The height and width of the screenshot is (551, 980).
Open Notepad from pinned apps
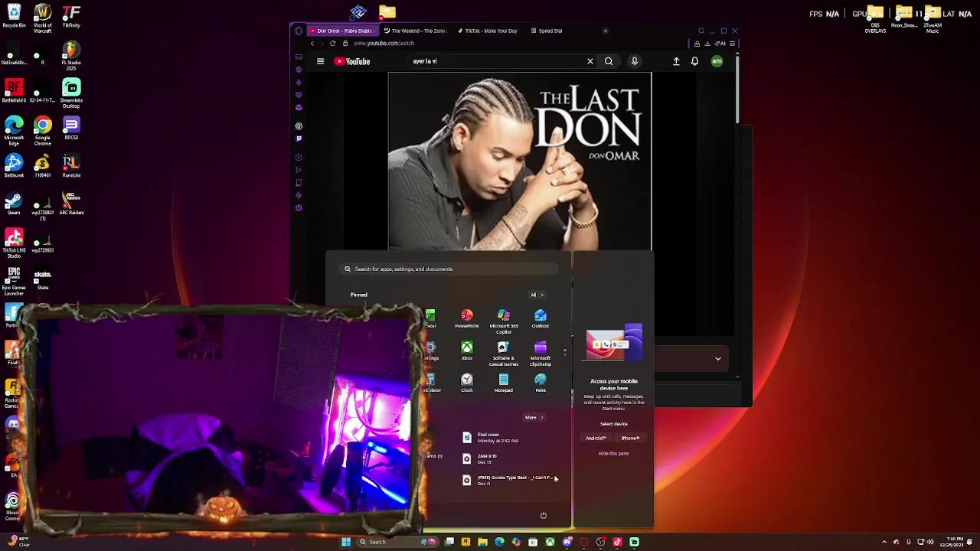click(503, 383)
